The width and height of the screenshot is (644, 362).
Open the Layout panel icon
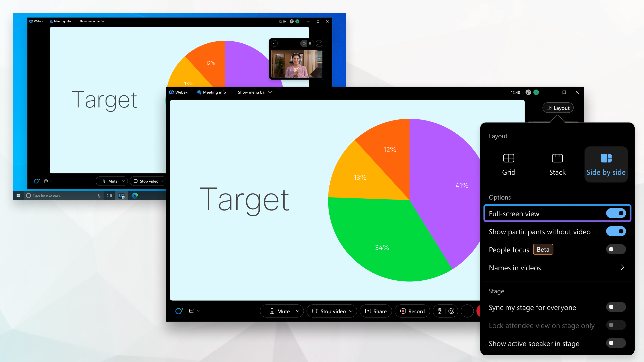click(x=558, y=108)
